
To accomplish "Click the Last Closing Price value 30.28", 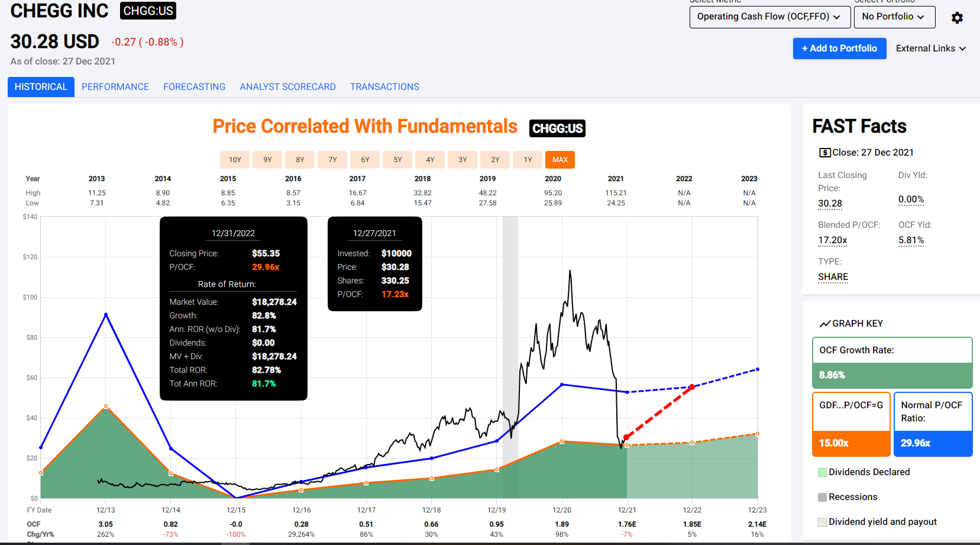I will (830, 204).
